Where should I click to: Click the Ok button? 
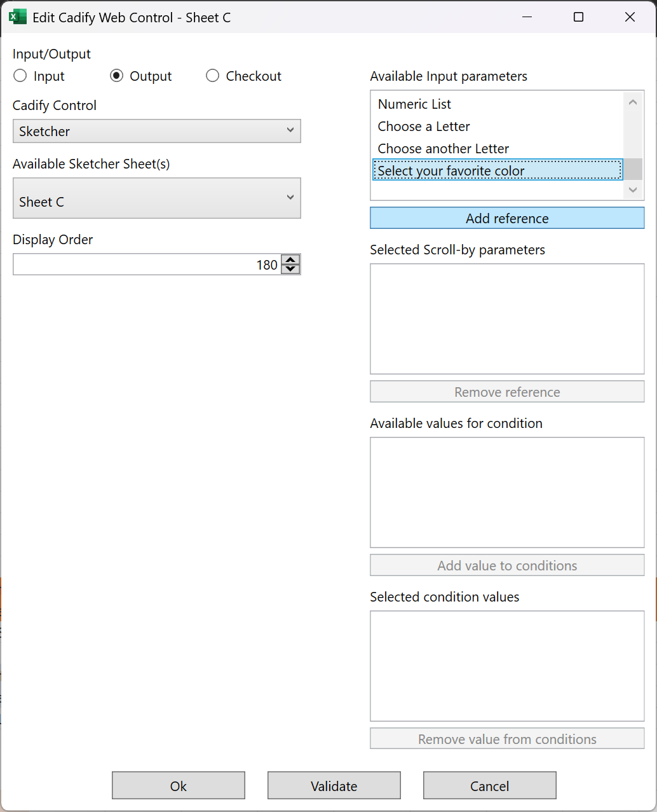click(x=179, y=786)
